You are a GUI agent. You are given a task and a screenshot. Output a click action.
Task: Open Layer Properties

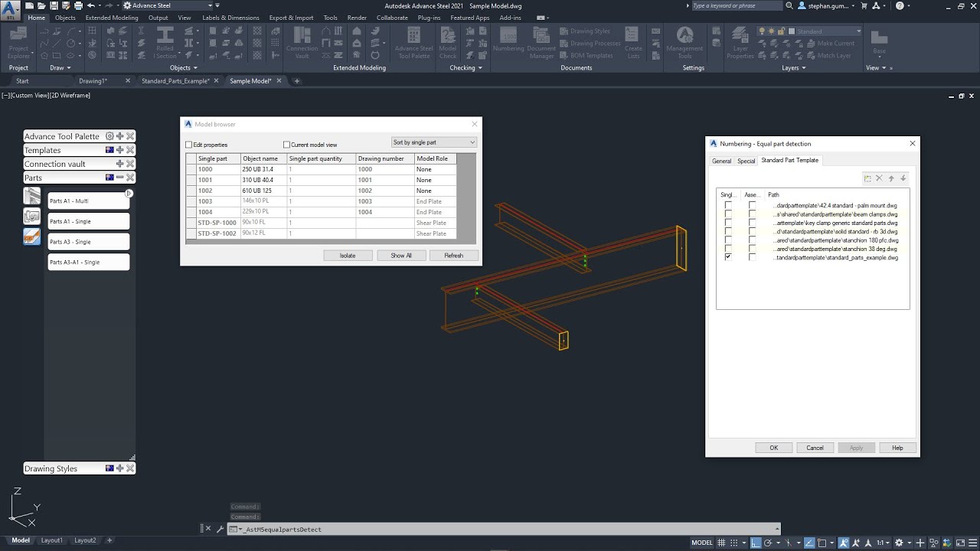pyautogui.click(x=740, y=42)
